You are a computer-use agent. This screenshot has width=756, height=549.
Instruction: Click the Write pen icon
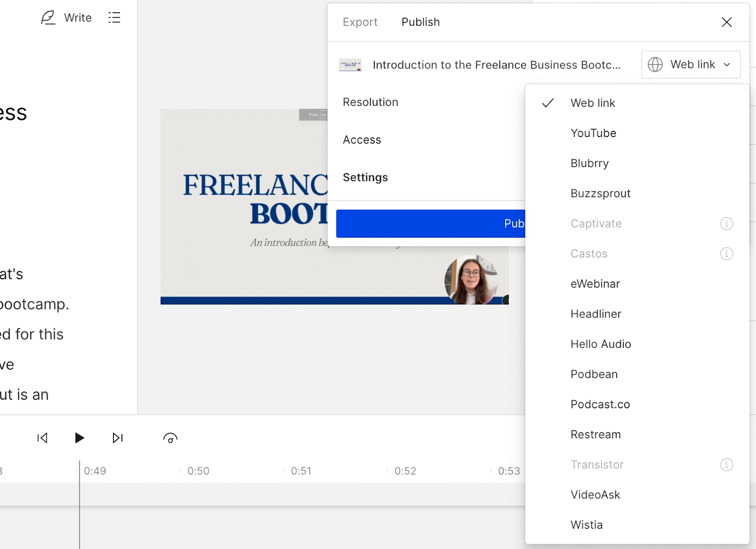(x=48, y=17)
